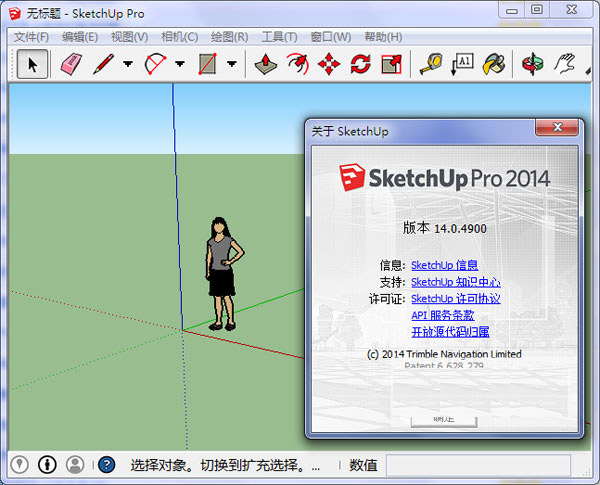
Task: Expand the Rectangle tool dropdown arrow
Action: coord(232,64)
